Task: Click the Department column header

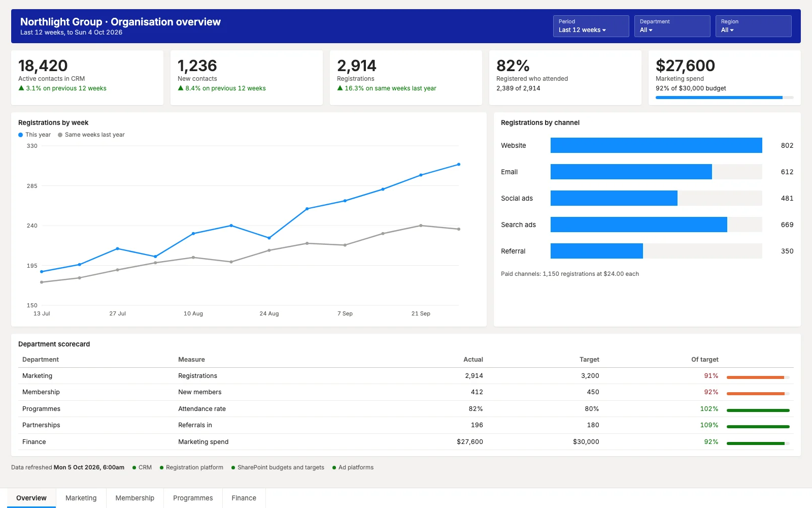Action: click(x=41, y=359)
